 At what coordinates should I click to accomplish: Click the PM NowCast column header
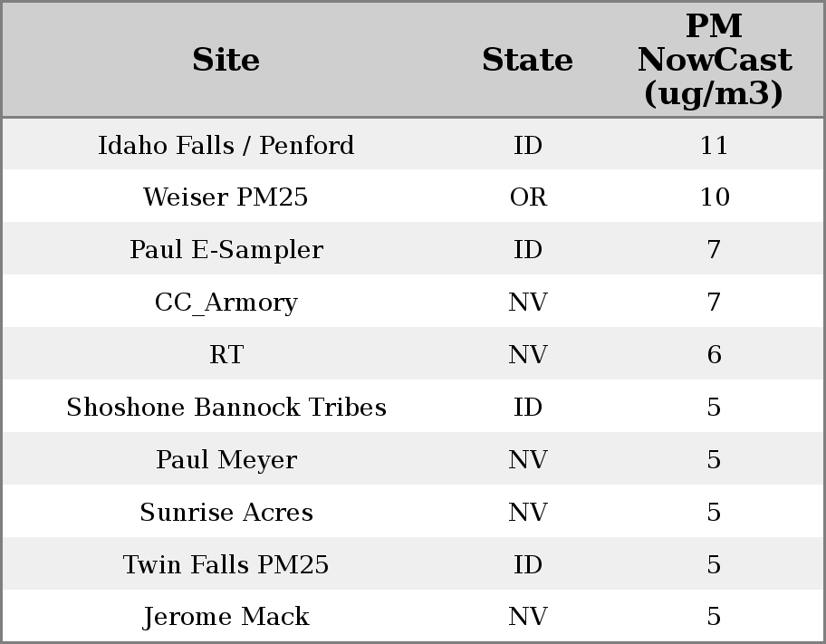(714, 61)
